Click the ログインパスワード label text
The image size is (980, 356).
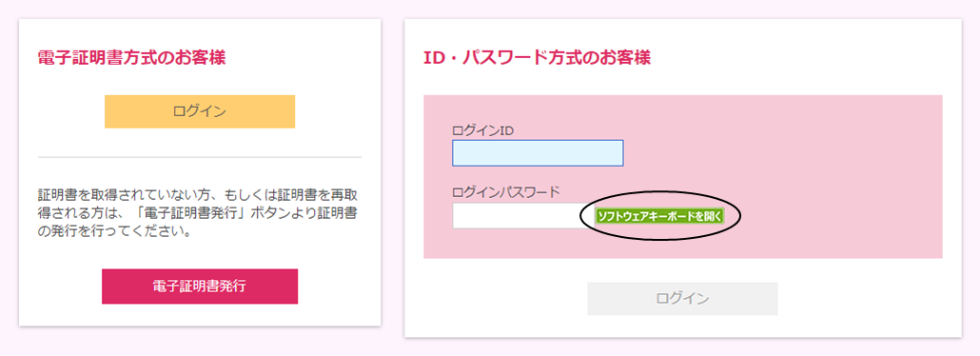coord(505,192)
